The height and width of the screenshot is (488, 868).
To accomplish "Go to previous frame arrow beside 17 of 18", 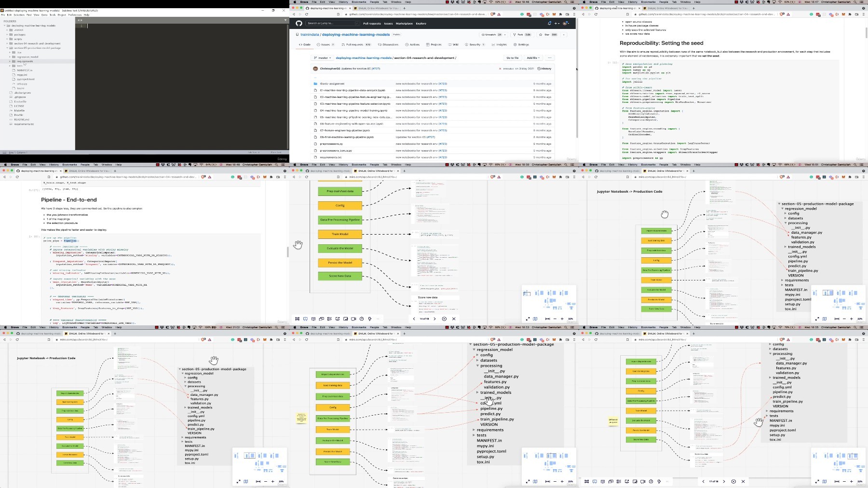I will tap(703, 481).
